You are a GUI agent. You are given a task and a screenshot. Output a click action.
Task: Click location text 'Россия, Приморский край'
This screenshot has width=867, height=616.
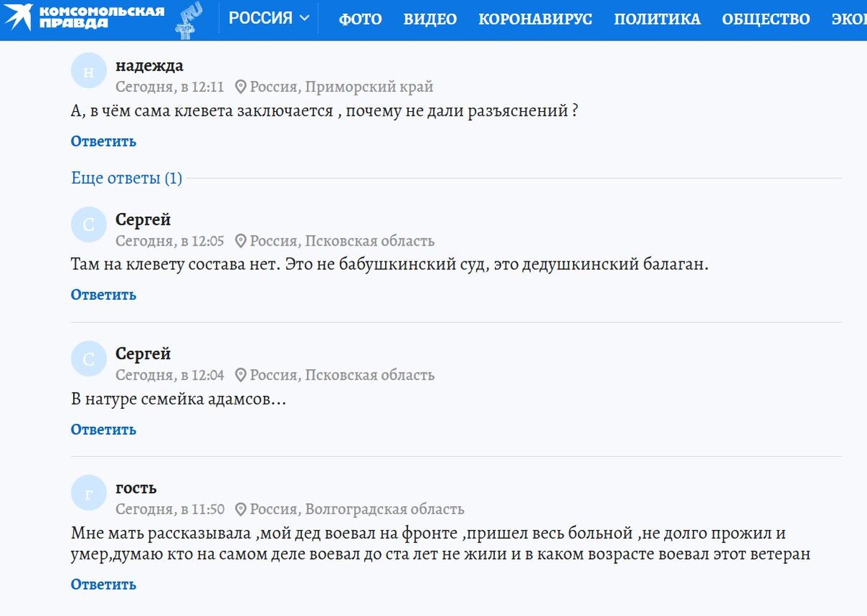coord(342,87)
